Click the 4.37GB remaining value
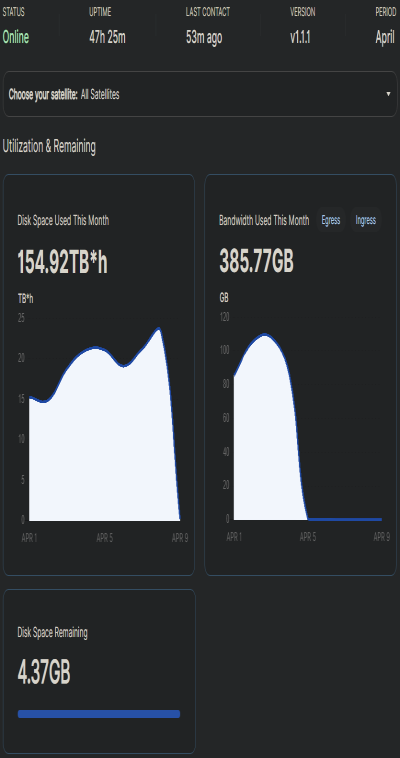 [44, 672]
